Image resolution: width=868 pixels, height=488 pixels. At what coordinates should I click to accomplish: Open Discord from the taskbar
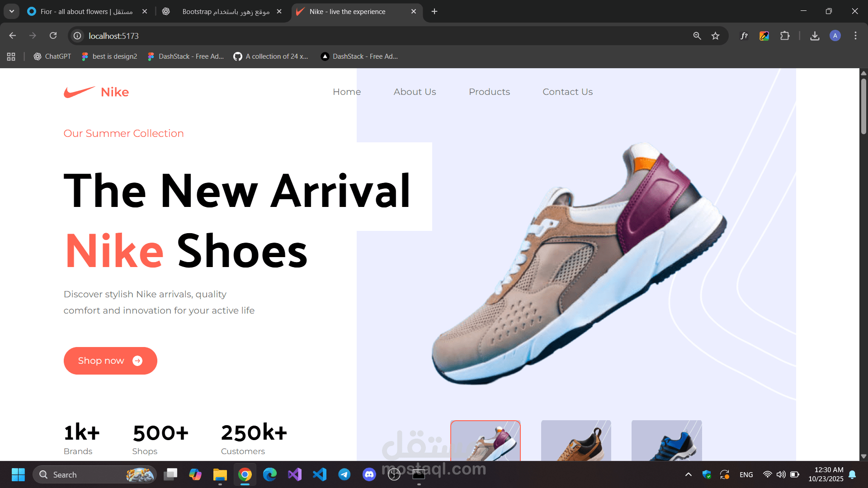[x=369, y=474]
